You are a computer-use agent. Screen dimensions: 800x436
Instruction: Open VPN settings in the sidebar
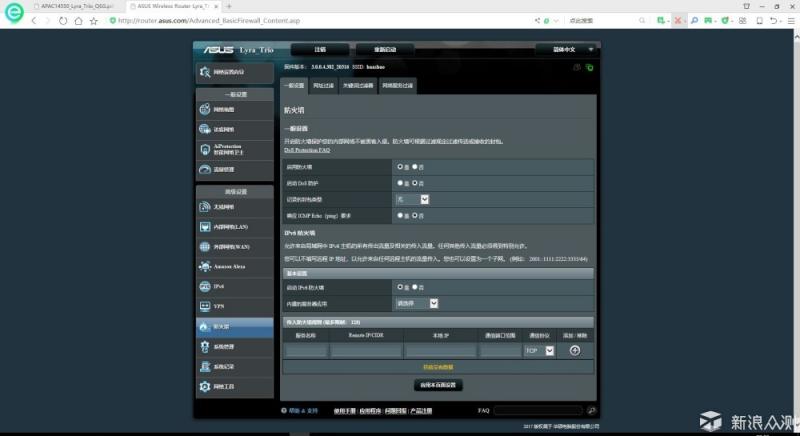[x=235, y=306]
